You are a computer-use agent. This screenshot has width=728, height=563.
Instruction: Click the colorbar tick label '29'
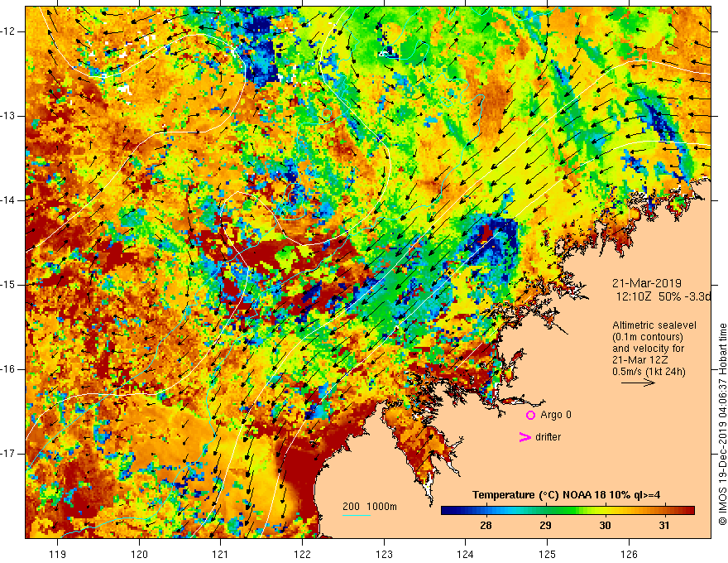click(545, 526)
